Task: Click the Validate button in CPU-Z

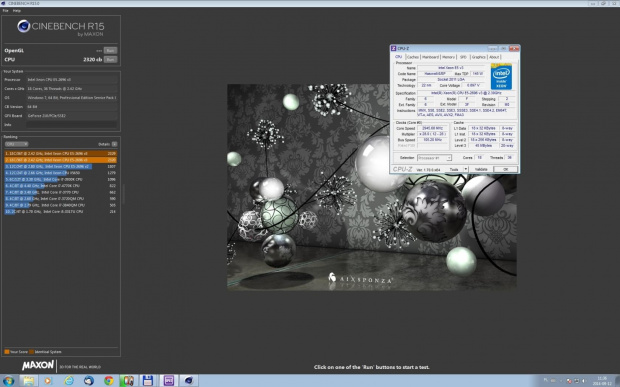Action: tap(481, 169)
